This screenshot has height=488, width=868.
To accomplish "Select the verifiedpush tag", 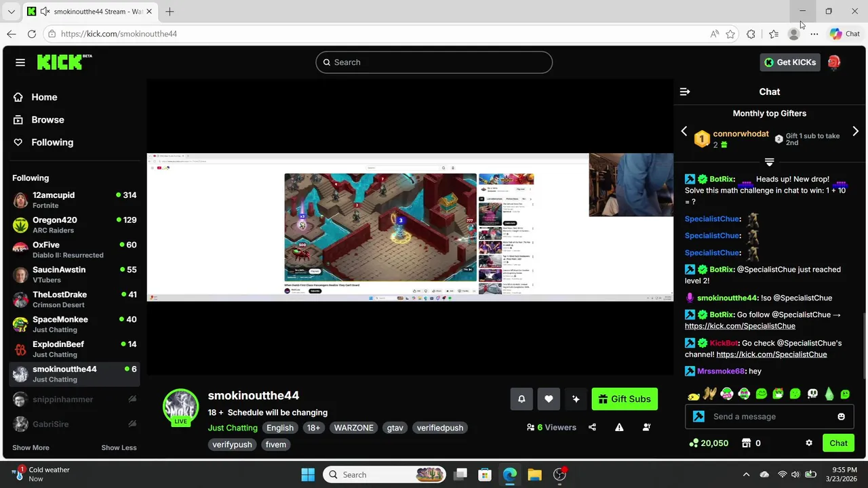I will click(440, 428).
